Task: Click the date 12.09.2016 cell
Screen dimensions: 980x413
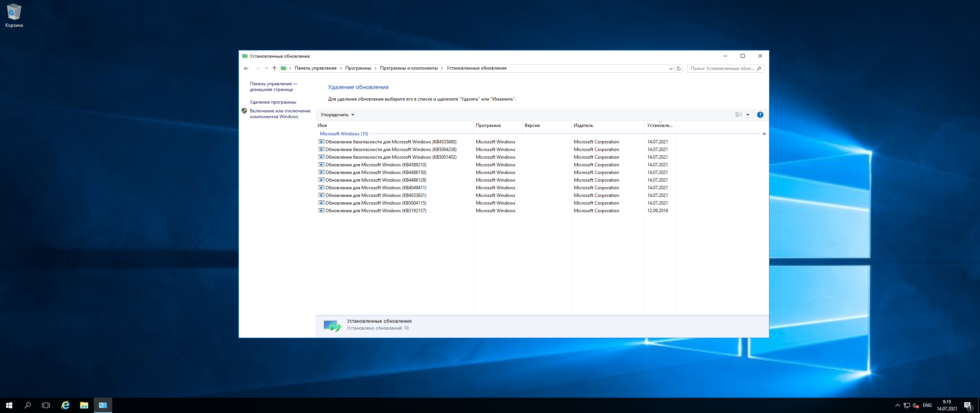Action: tap(658, 211)
